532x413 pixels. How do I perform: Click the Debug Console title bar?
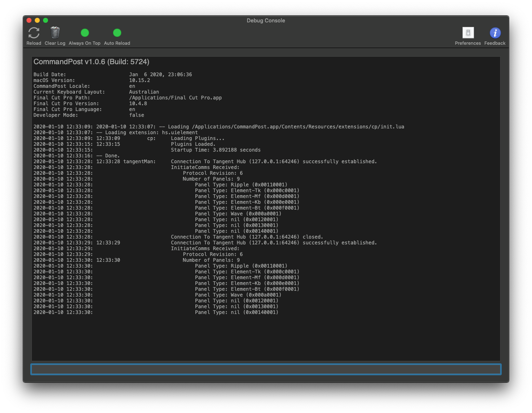266,20
